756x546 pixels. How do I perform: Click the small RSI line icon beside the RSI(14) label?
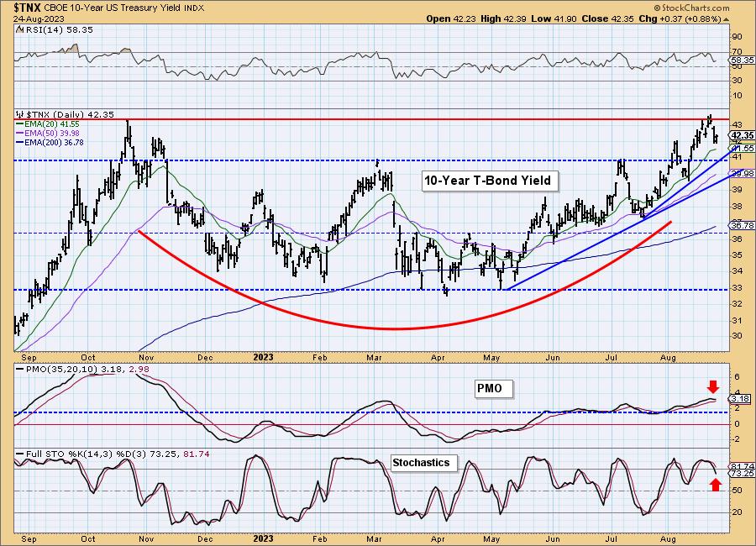19,29
